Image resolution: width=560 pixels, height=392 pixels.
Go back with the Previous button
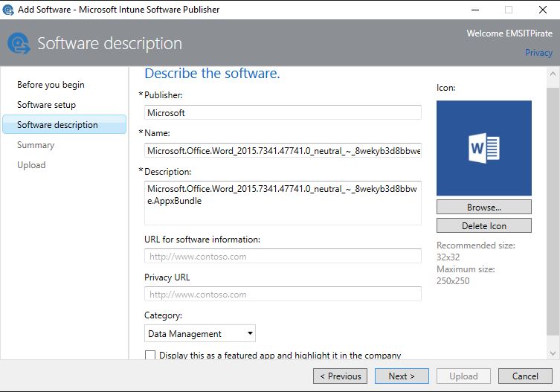point(340,376)
